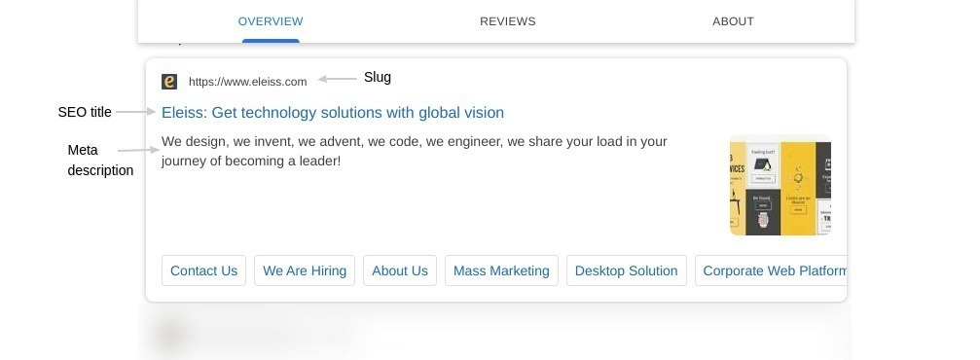Open the Eleiss SEO title link
The image size is (980, 360).
point(333,113)
